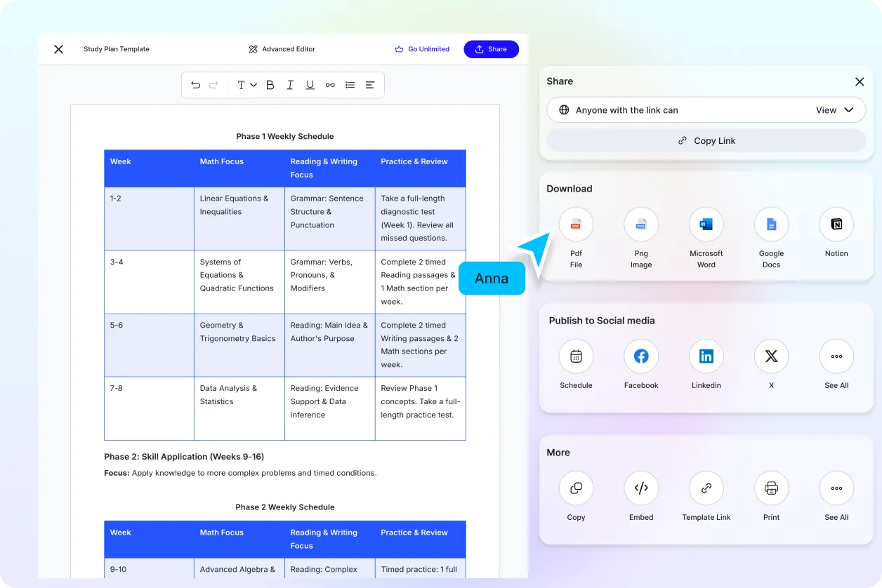The image size is (882, 588).
Task: Apply bulleted list formatting
Action: pos(350,85)
